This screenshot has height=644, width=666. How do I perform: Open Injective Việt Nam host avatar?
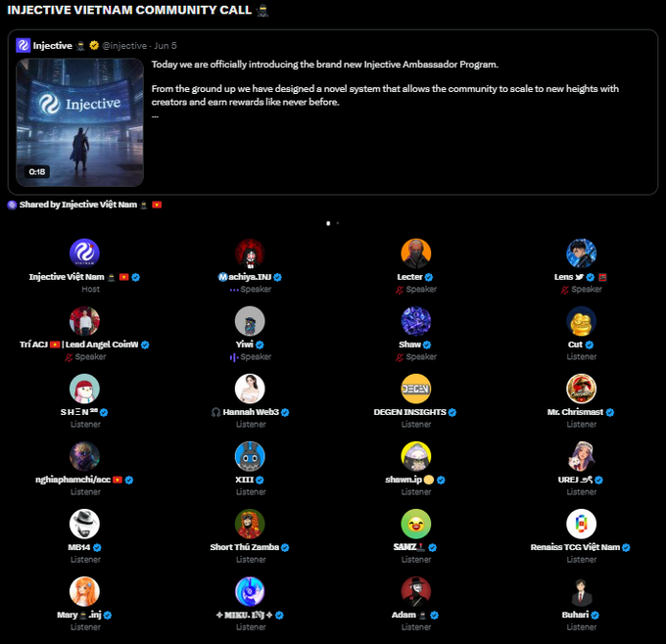click(x=84, y=253)
